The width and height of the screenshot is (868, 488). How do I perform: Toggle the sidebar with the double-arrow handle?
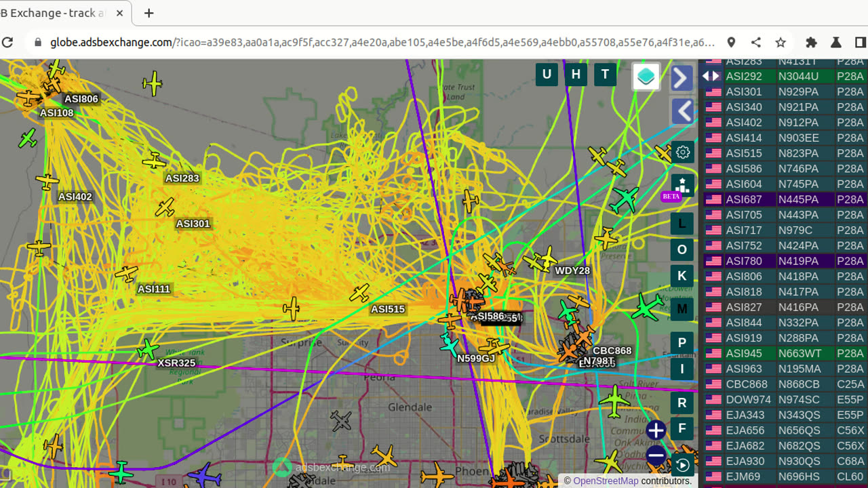[x=711, y=76]
